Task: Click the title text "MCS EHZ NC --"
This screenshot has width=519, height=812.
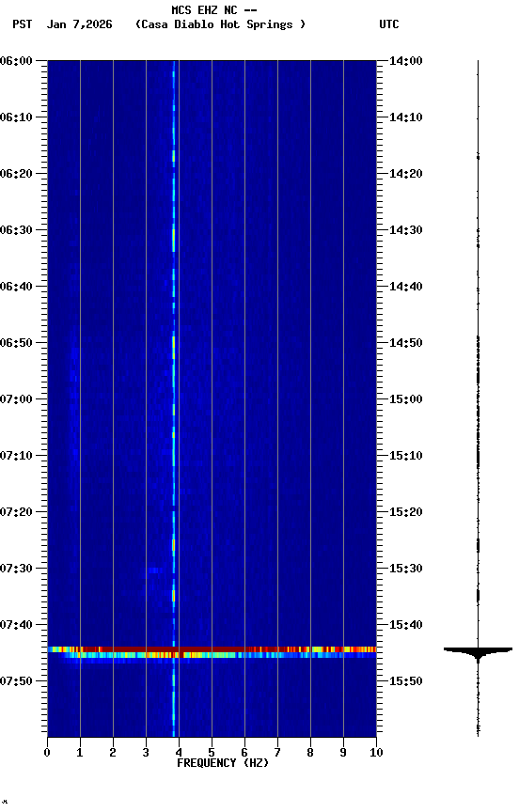Action: click(214, 9)
